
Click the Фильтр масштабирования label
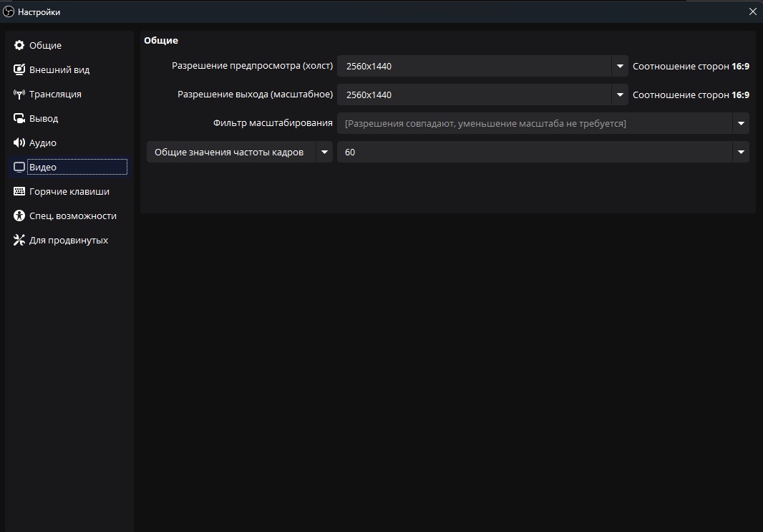click(x=273, y=123)
